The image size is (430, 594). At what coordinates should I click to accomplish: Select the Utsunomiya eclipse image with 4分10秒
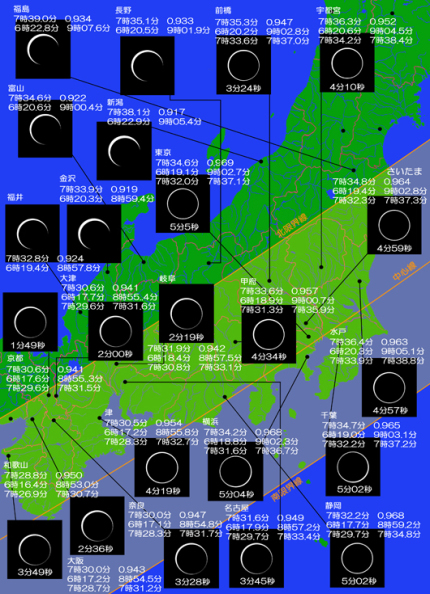[x=347, y=63]
